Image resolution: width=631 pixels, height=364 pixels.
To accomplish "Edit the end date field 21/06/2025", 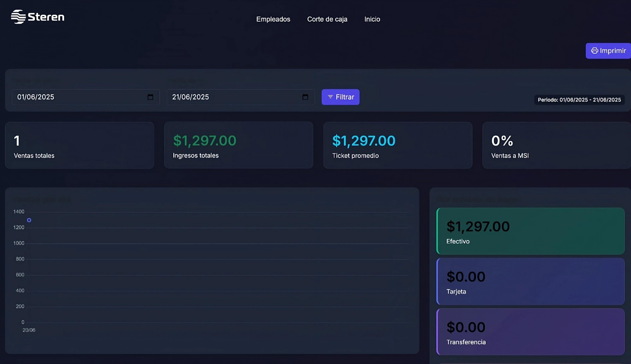I will [241, 97].
